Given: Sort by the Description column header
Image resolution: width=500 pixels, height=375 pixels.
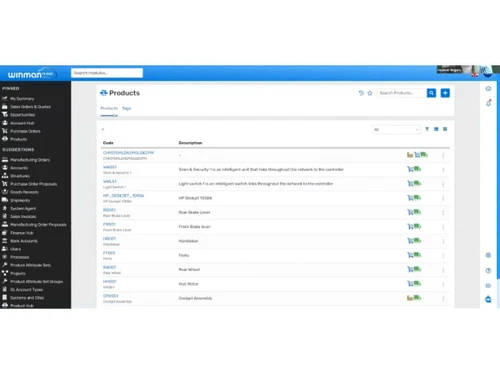Looking at the screenshot, I should [x=190, y=143].
